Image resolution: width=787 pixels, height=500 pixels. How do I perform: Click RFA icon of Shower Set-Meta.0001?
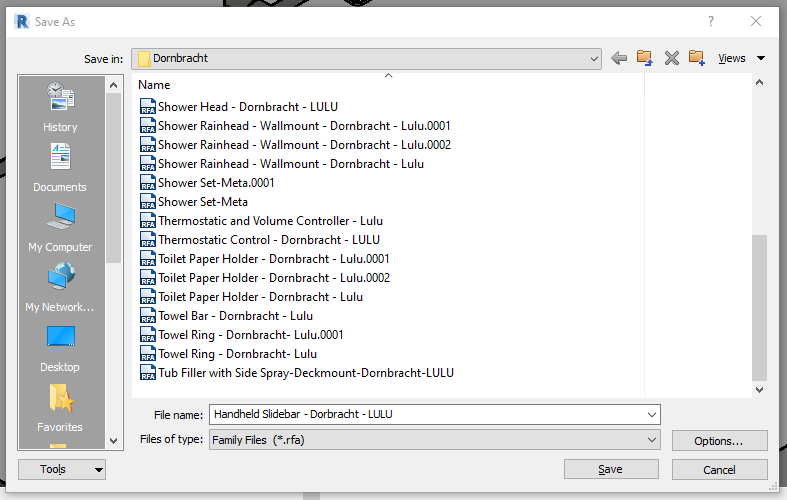[148, 183]
